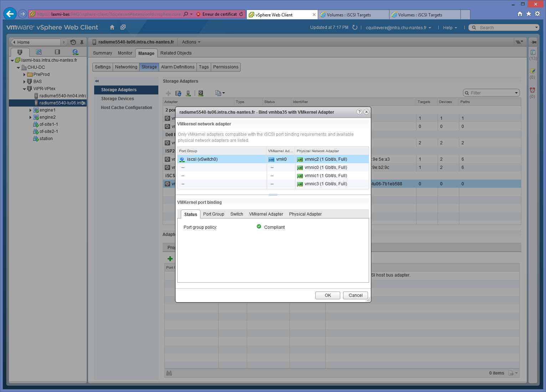Open the Storage inventory tab icon
The width and height of the screenshot is (546, 392).
tap(57, 52)
